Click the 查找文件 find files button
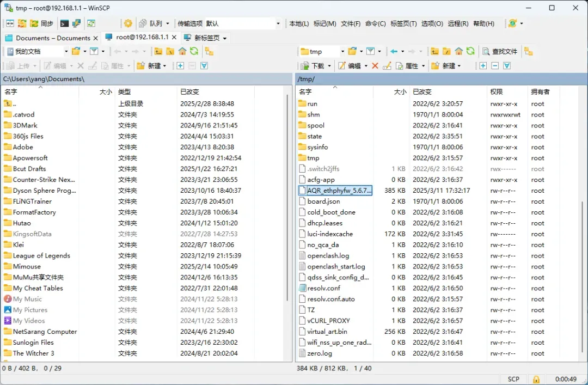Screen dimensions: 588x385 (x=500, y=51)
